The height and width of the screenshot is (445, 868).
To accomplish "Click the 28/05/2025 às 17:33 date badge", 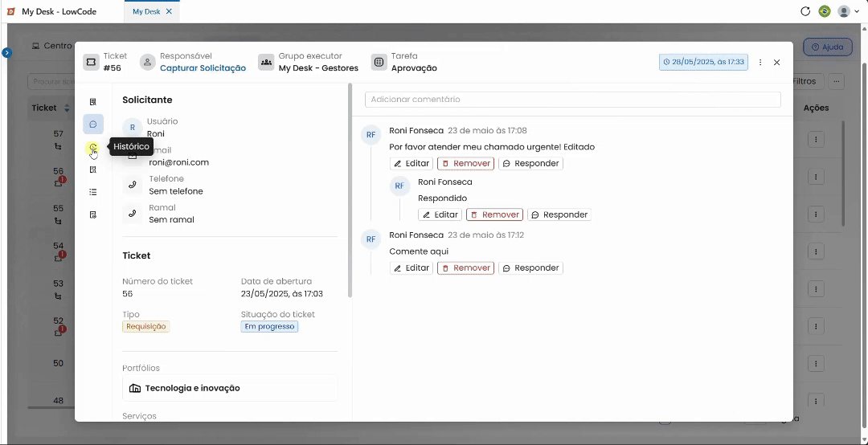I will [703, 62].
